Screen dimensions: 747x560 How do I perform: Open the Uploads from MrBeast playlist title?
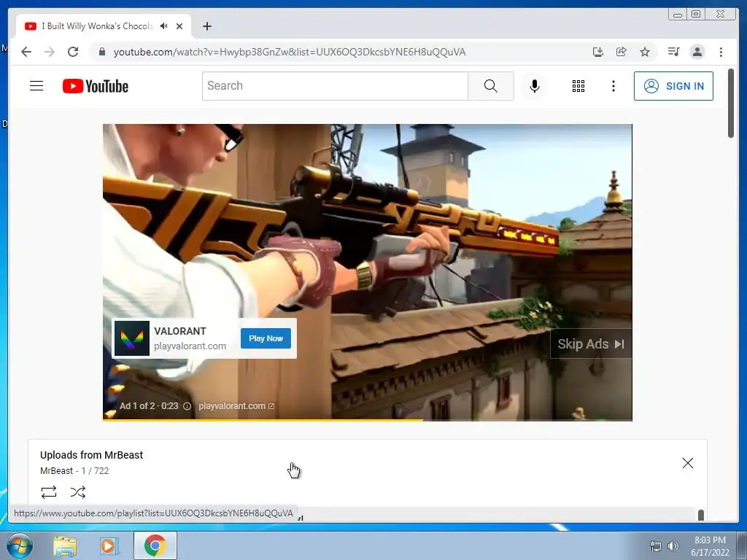(x=91, y=455)
